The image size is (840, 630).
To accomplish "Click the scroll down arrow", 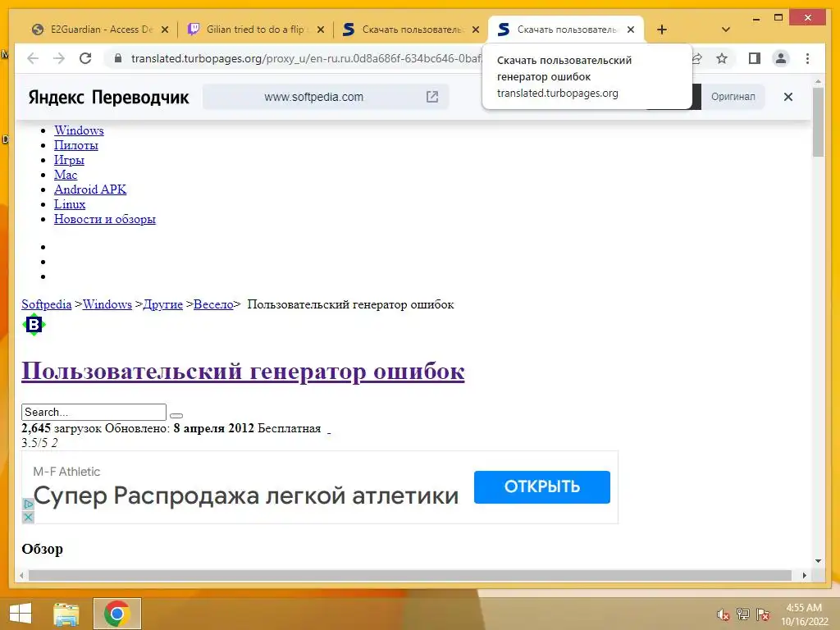I will [818, 561].
